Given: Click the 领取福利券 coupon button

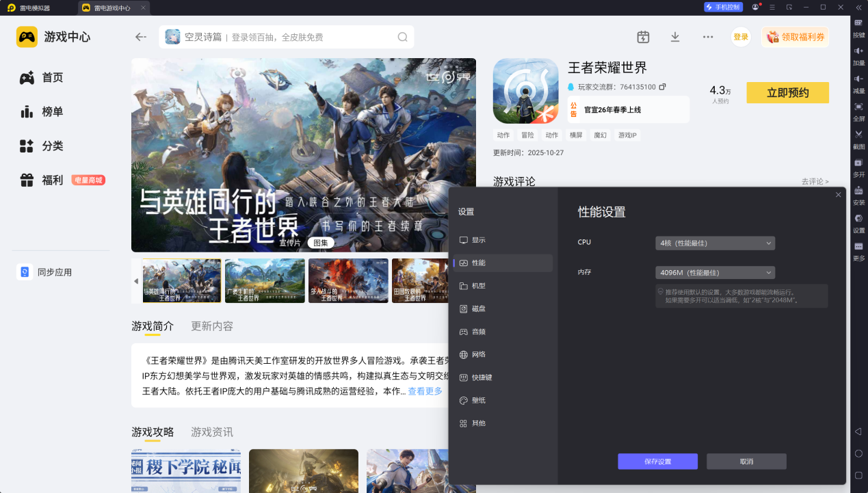Looking at the screenshot, I should (x=795, y=37).
